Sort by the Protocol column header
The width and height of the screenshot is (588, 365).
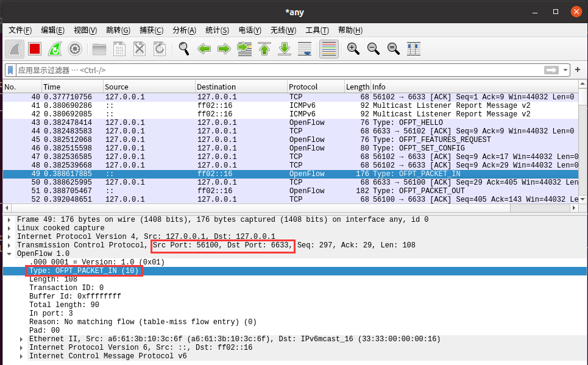point(316,87)
